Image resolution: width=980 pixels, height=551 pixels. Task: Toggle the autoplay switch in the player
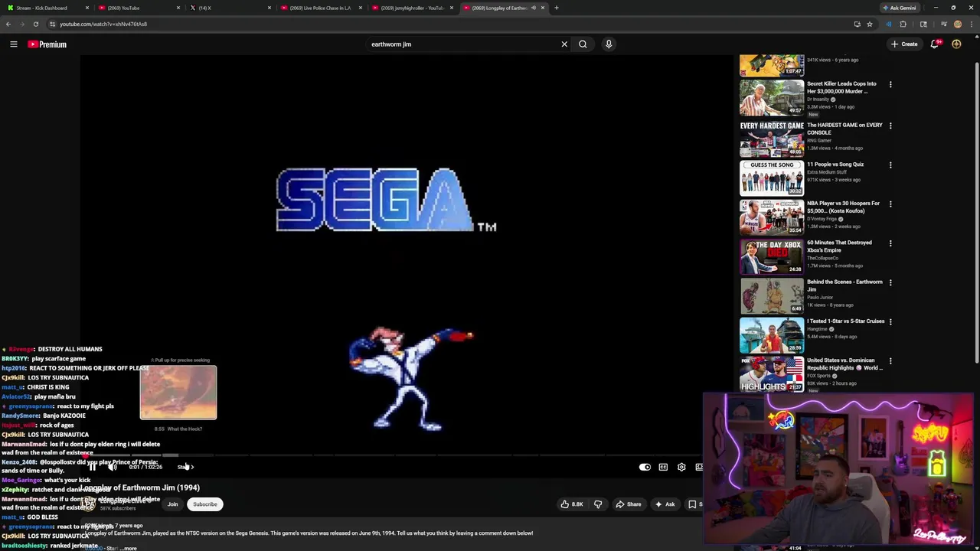coord(645,467)
